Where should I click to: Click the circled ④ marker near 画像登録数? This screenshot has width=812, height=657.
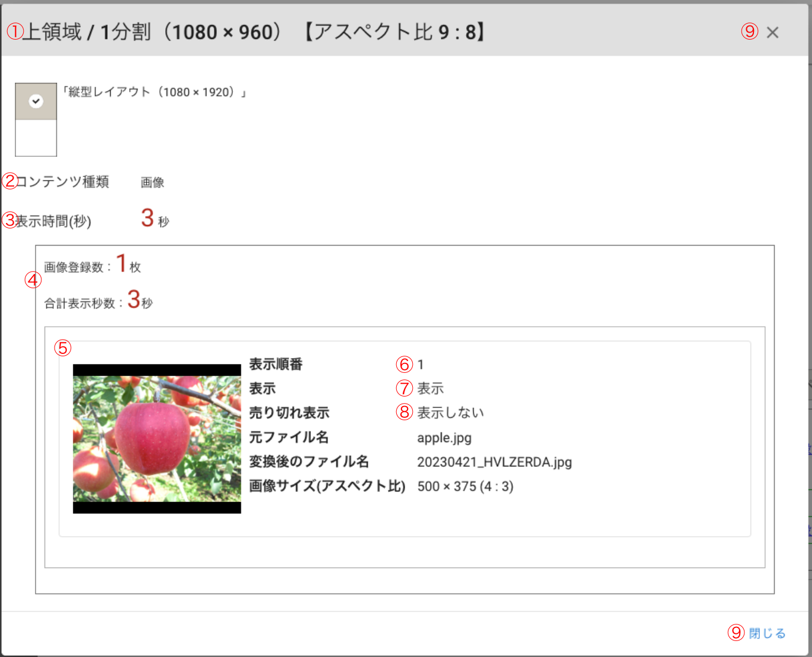click(x=33, y=280)
